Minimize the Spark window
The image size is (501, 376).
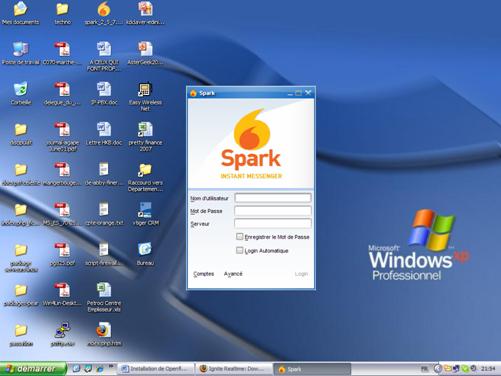(x=290, y=93)
